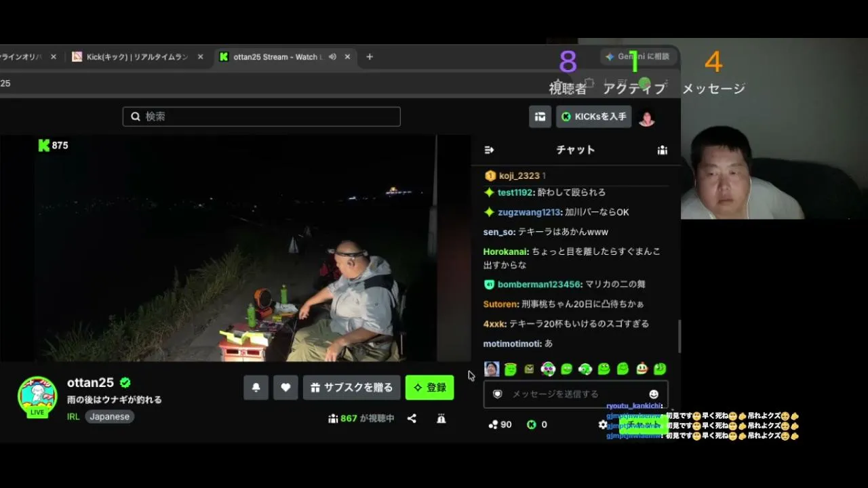Viewport: 868px width, 488px height.
Task: Pick the third emote in the emote row
Action: coord(529,369)
